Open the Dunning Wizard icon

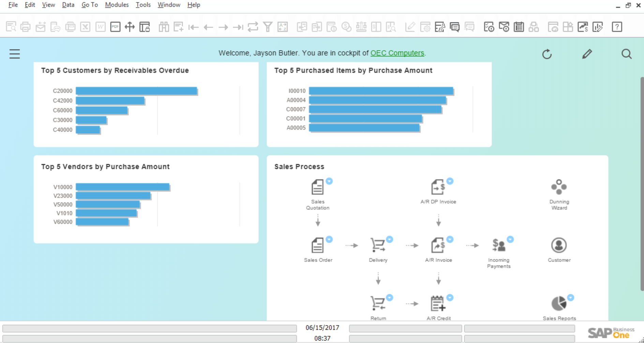[559, 187]
